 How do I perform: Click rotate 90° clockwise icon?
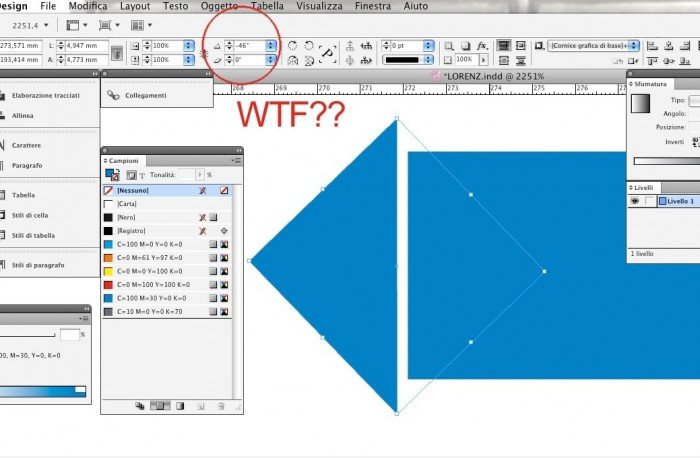[292, 46]
